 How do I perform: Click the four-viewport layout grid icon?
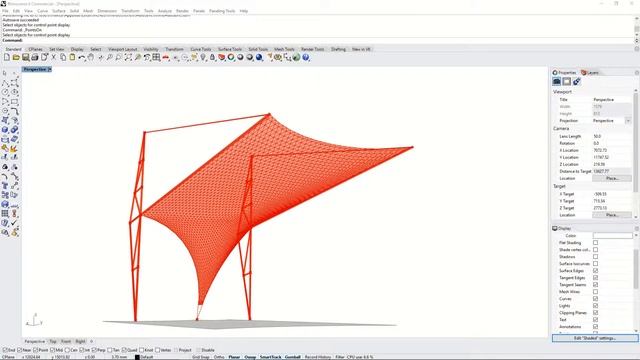(156, 58)
